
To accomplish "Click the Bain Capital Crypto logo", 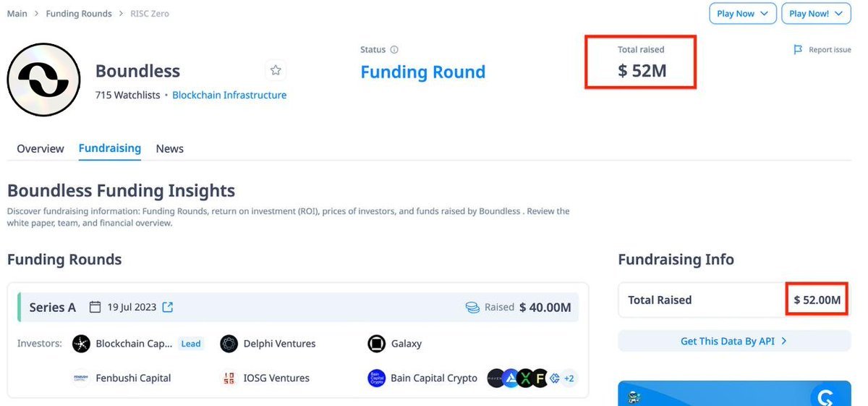I will 376,378.
